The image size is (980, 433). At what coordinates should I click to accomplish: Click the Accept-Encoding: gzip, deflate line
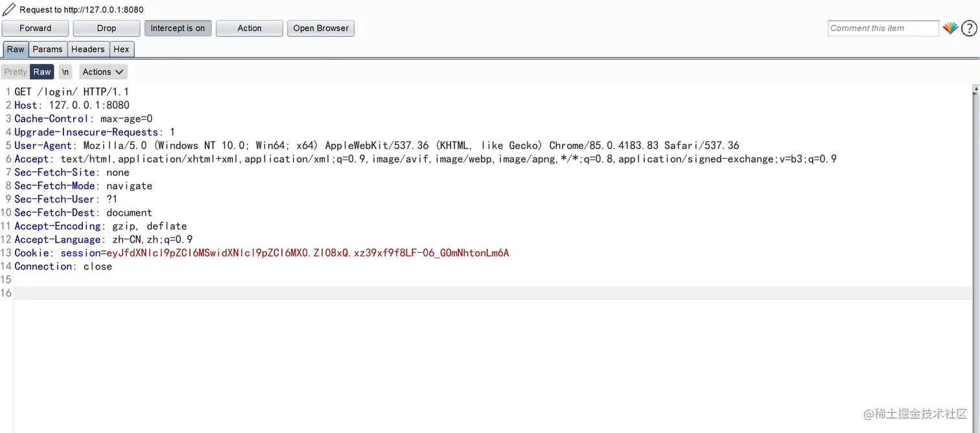tap(100, 226)
